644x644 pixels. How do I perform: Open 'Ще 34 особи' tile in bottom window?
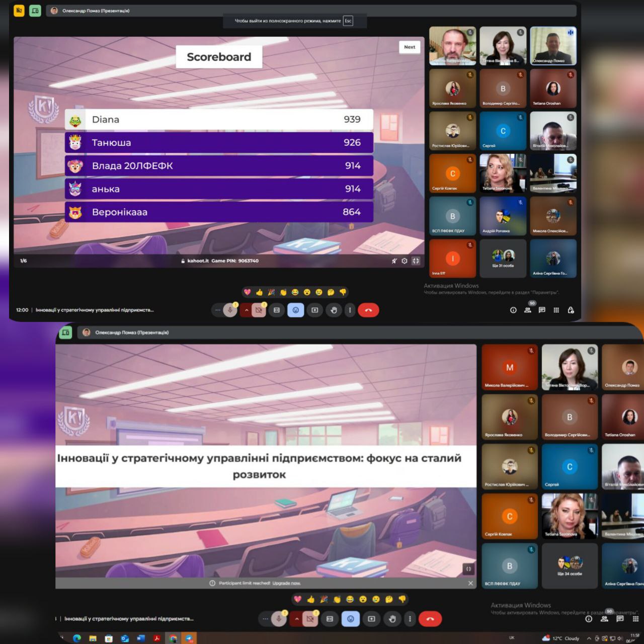[570, 566]
